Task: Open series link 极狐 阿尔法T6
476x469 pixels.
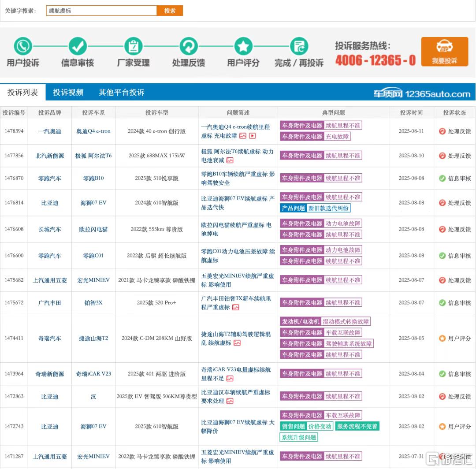Action: pyautogui.click(x=93, y=156)
